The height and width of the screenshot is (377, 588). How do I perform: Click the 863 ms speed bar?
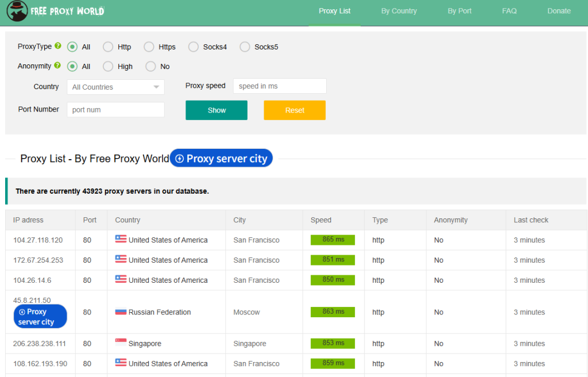tap(332, 311)
